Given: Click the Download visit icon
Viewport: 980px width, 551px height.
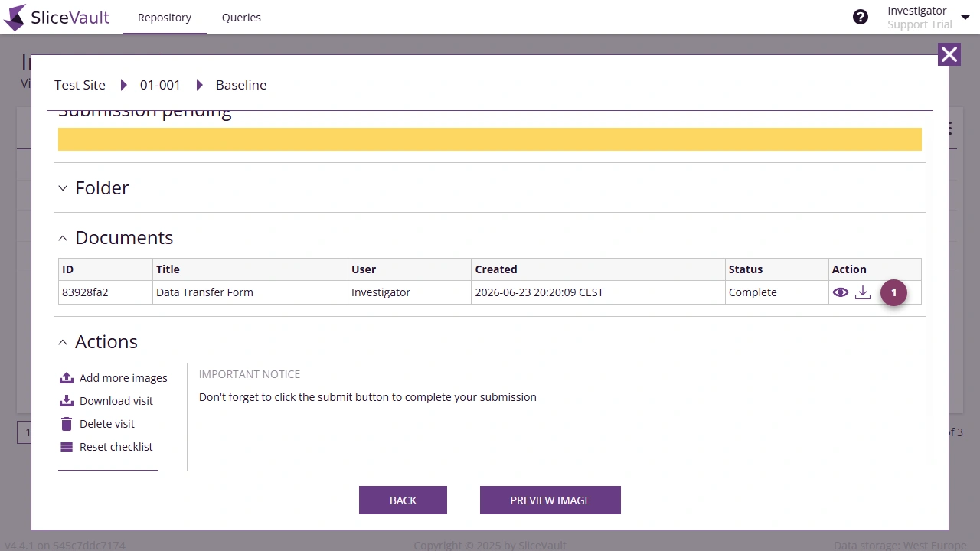Looking at the screenshot, I should point(67,401).
